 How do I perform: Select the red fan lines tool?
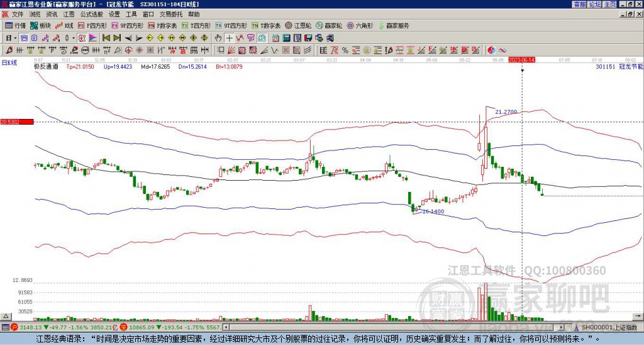(x=231, y=50)
